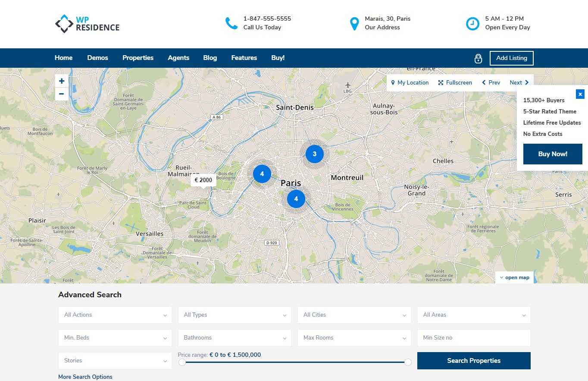Click the Versailles label on map
This screenshot has width=588, height=381.
coord(150,233)
